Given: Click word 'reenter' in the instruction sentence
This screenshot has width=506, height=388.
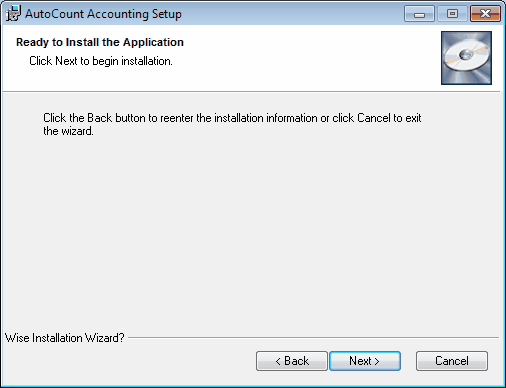Looking at the screenshot, I should point(177,118).
